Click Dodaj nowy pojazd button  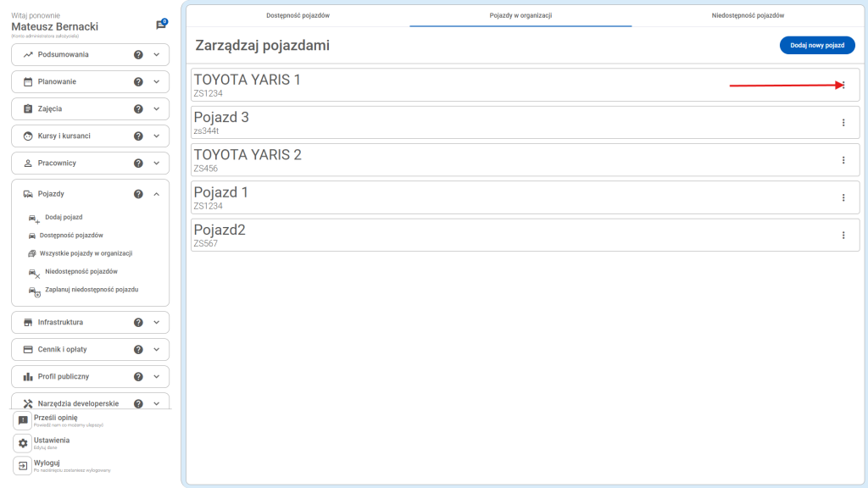tap(816, 46)
